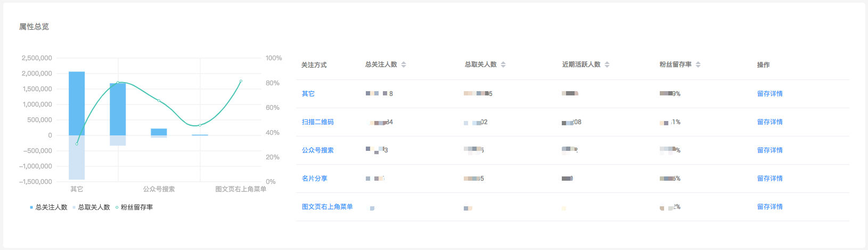Click the 关注方式 column header
868x250 pixels.
click(x=314, y=65)
